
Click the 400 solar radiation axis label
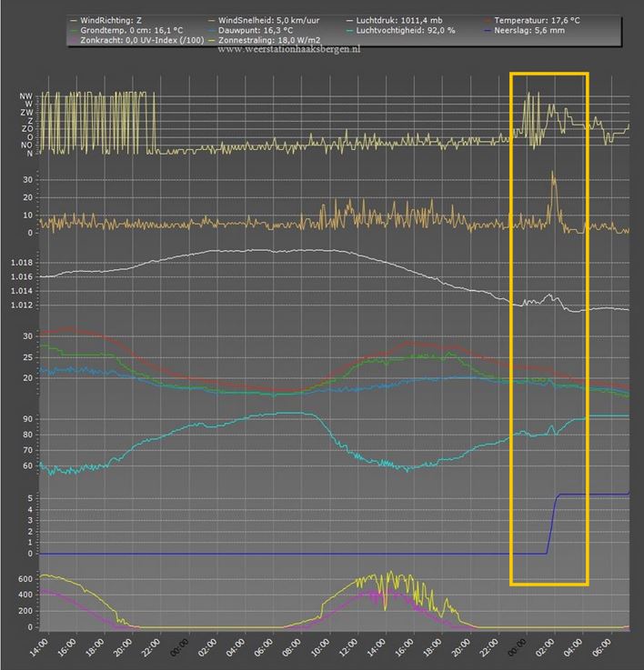[x=25, y=595]
